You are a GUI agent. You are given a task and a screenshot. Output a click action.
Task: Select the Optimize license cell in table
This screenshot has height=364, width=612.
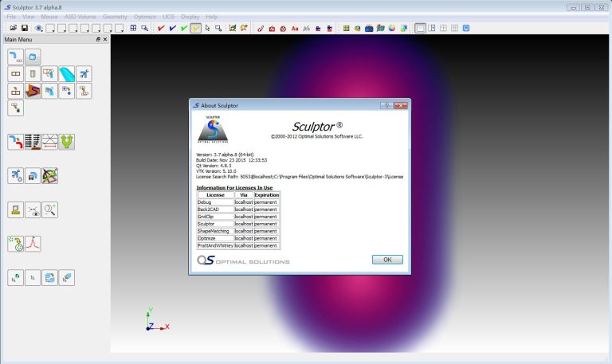click(x=215, y=238)
